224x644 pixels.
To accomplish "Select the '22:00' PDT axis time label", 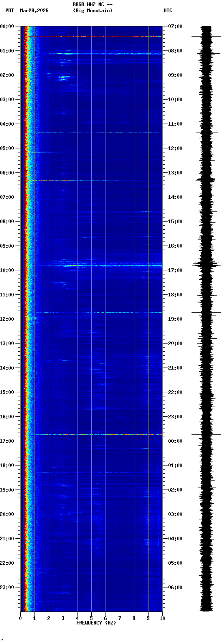I will [x=7, y=563].
